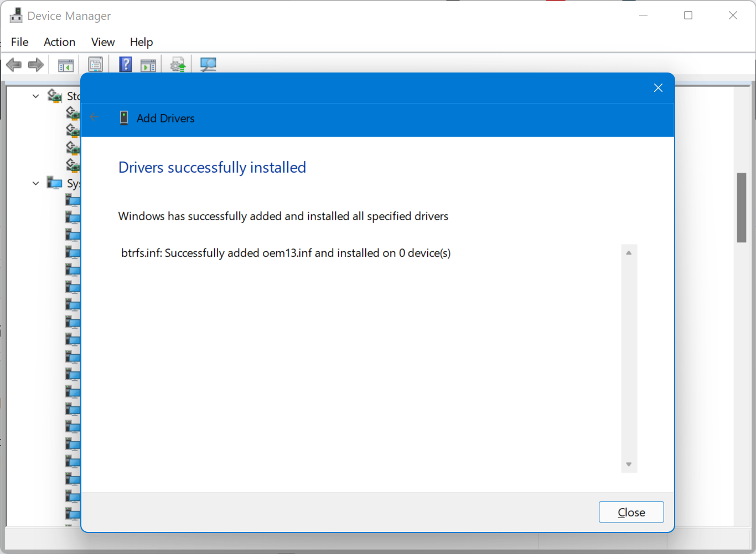756x554 pixels.
Task: Open the File menu
Action: point(20,42)
